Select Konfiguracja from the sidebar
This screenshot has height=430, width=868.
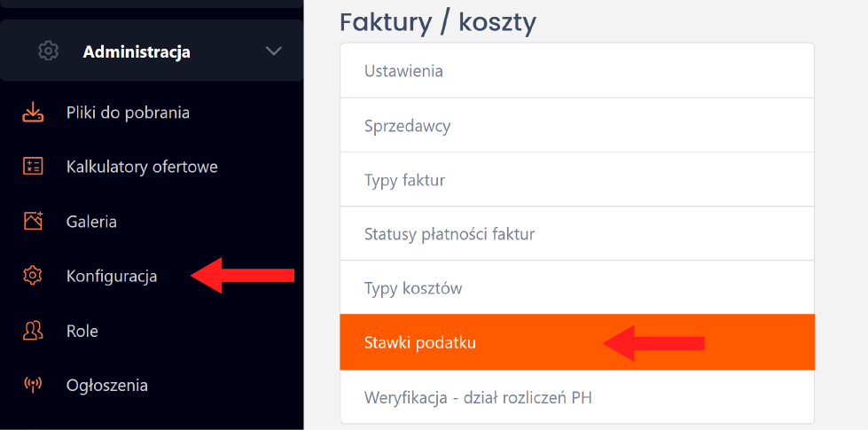pyautogui.click(x=111, y=276)
